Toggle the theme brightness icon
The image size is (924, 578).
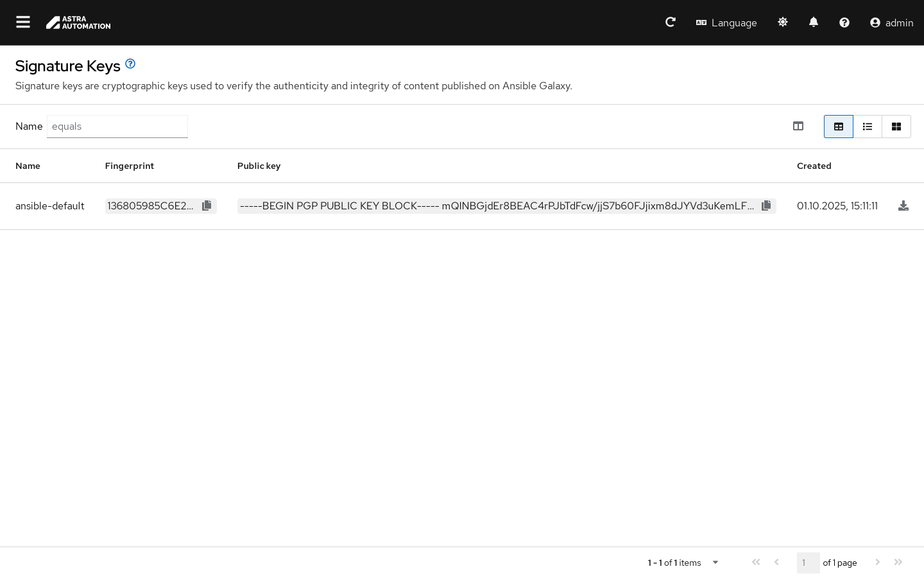(x=783, y=22)
